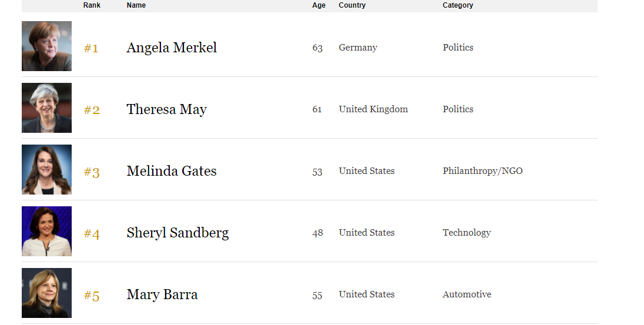Screen dimensions: 644x325
Task: Click the Category column header
Action: (458, 5)
